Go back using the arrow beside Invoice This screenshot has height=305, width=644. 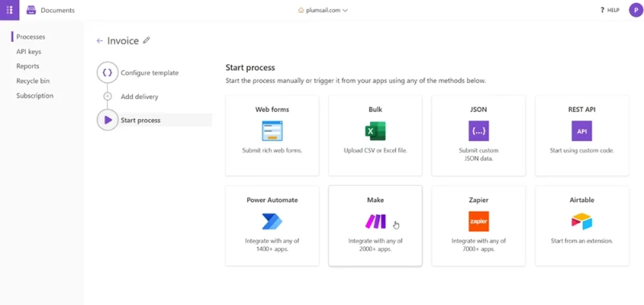tap(99, 40)
